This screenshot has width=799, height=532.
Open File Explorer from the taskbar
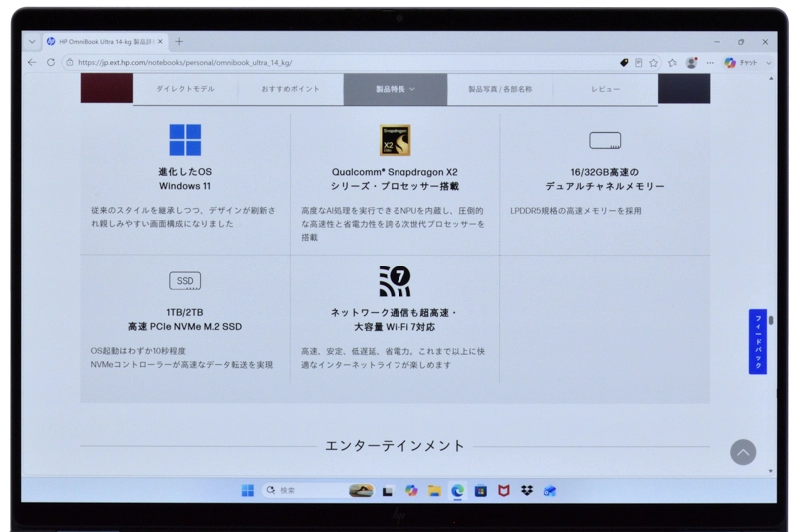(434, 490)
